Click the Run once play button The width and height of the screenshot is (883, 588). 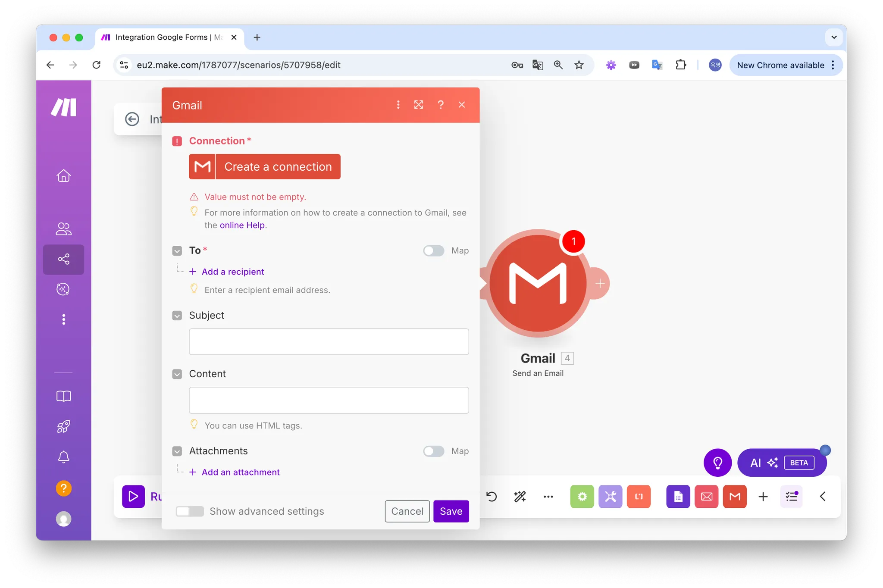coord(134,497)
